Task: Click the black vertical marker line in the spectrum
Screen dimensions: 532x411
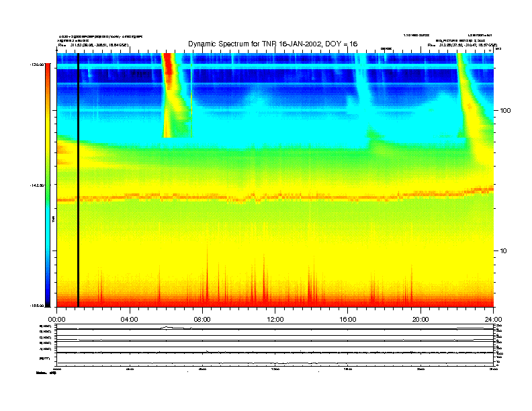Action: [x=78, y=180]
